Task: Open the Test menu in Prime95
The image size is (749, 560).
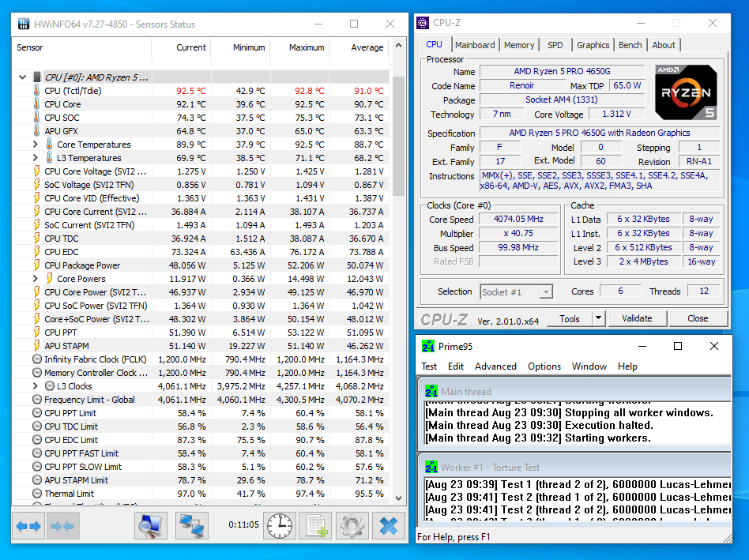Action: 429,366
